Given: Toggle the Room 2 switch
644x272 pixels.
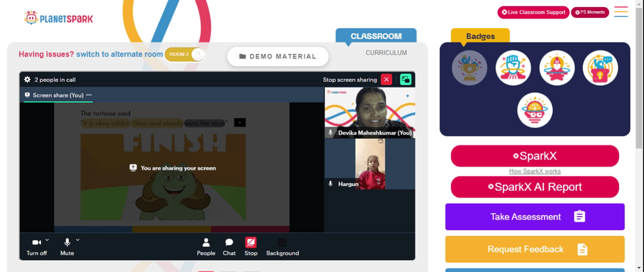Looking at the screenshot, I should pyautogui.click(x=184, y=55).
